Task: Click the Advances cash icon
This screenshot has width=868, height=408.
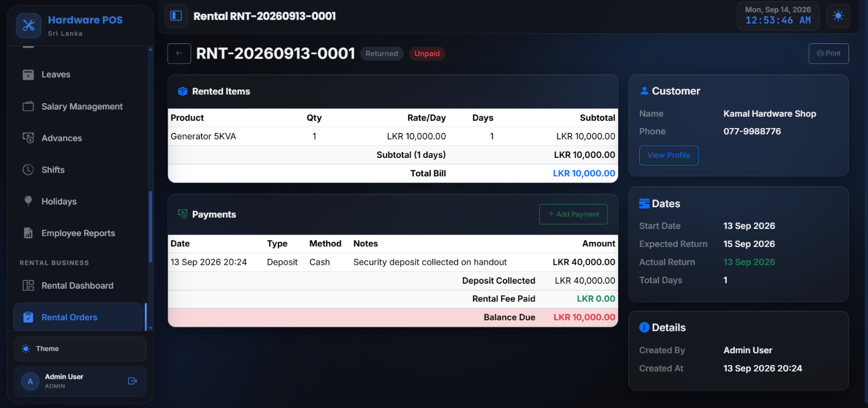Action: [28, 138]
